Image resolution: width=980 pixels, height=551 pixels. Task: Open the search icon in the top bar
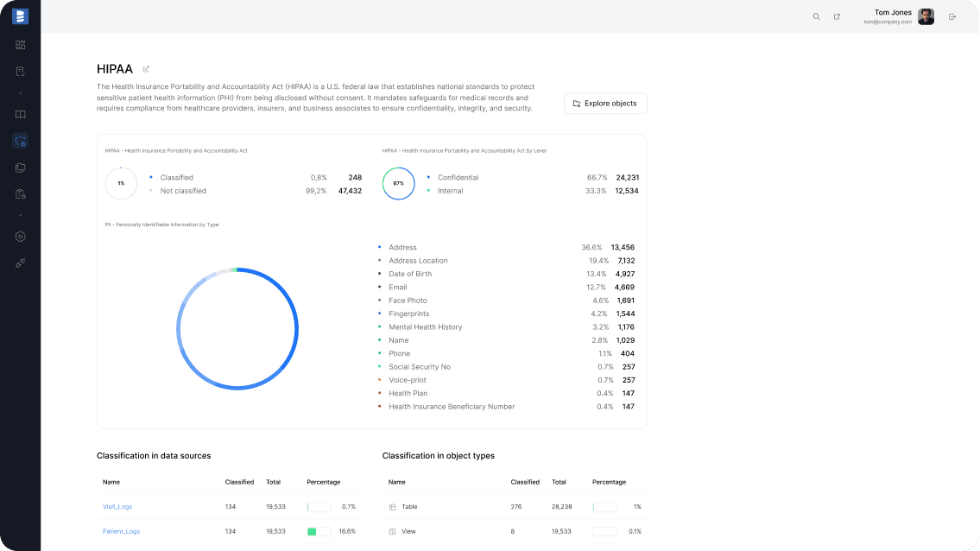click(816, 16)
